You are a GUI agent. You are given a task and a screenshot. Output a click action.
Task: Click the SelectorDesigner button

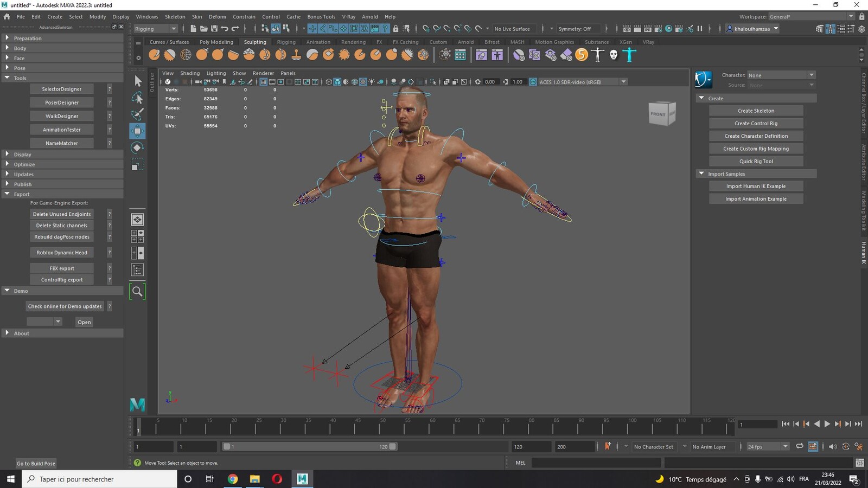pyautogui.click(x=62, y=89)
